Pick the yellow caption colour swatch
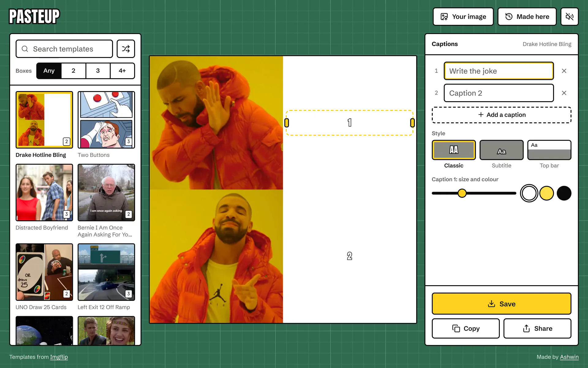The image size is (588, 368). point(546,193)
